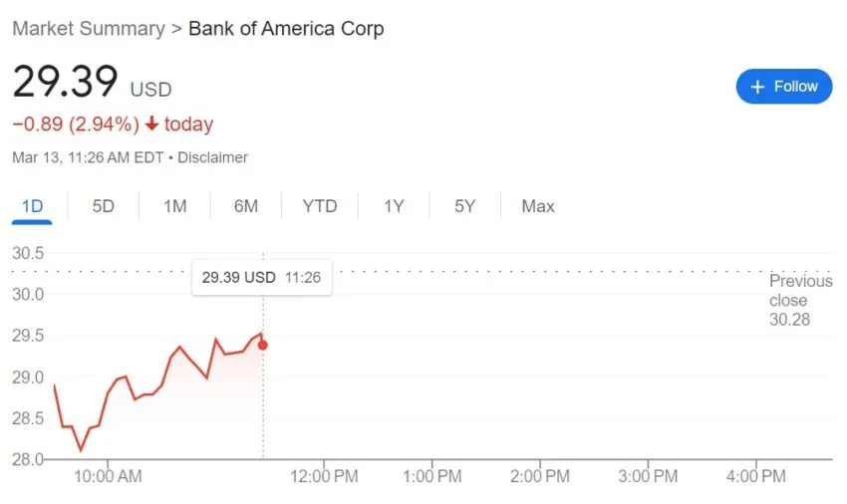
Task: Select the YTD range tab
Action: [320, 206]
